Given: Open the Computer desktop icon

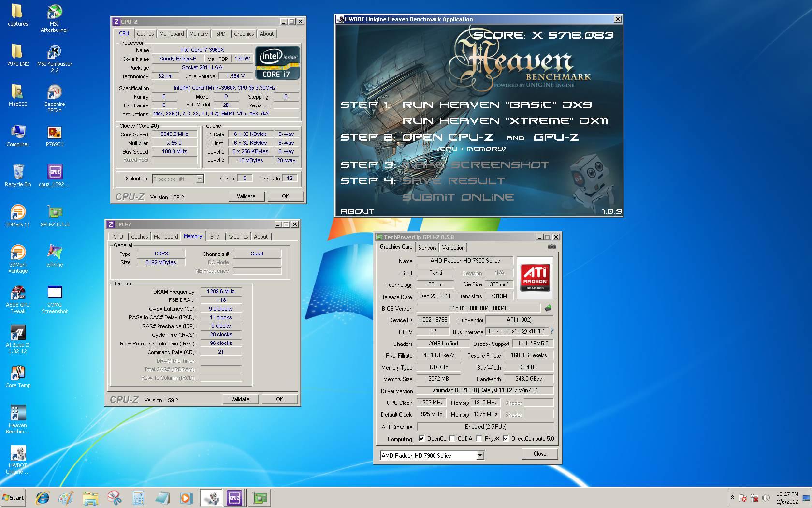Looking at the screenshot, I should coord(17,135).
